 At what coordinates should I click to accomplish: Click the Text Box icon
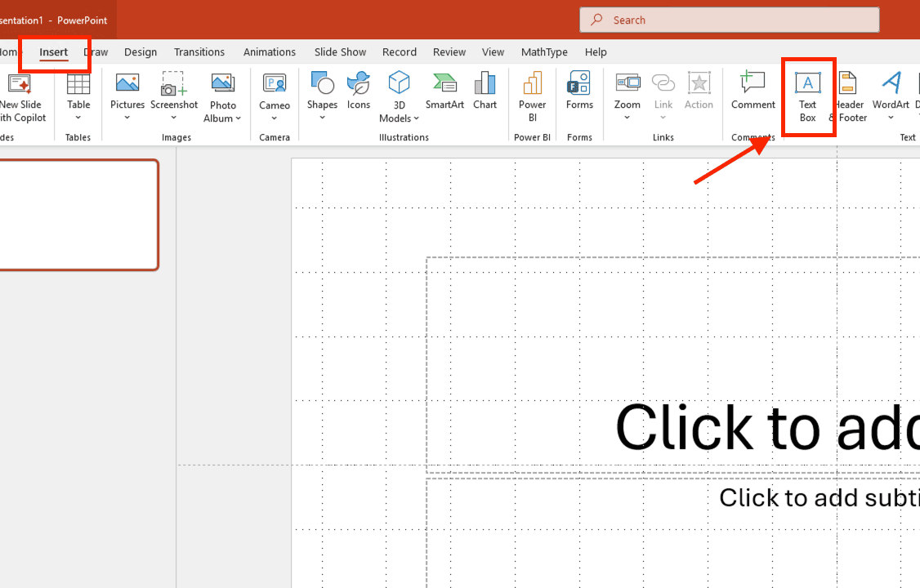[x=807, y=83]
